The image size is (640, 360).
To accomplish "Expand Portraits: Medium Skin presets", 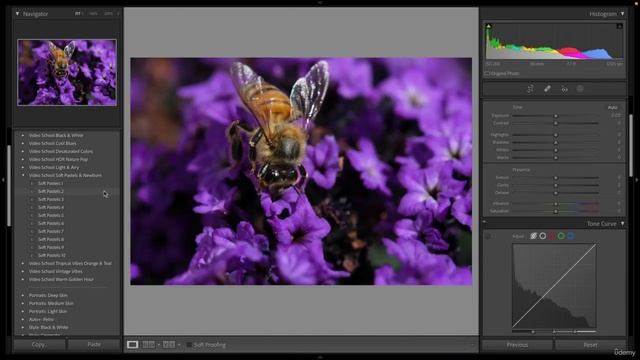I will [23, 303].
